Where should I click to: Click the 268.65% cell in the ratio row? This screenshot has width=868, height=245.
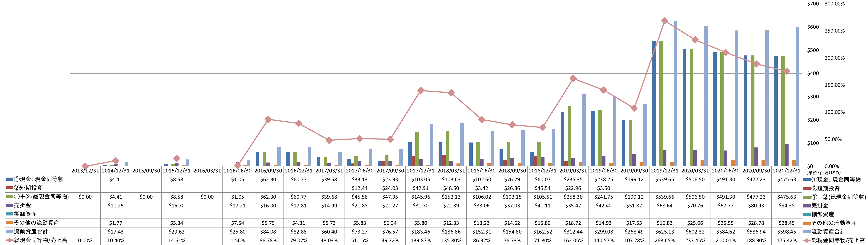point(665,241)
